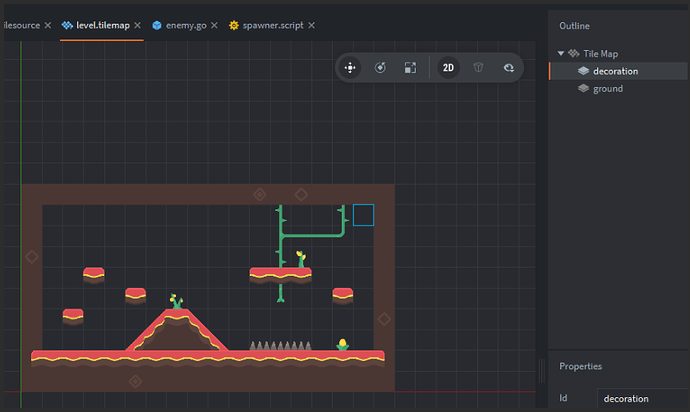Click the decoration layer icon
Image resolution: width=690 pixels, height=412 pixels.
(584, 71)
